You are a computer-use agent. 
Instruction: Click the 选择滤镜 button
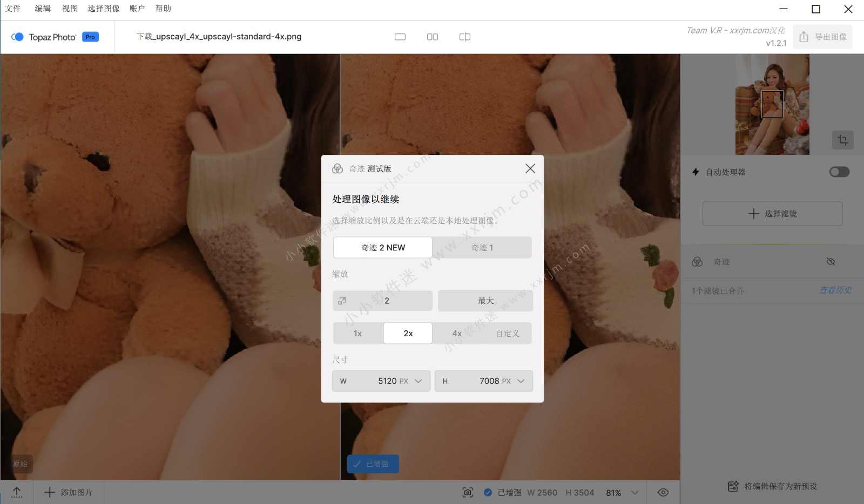tap(772, 214)
